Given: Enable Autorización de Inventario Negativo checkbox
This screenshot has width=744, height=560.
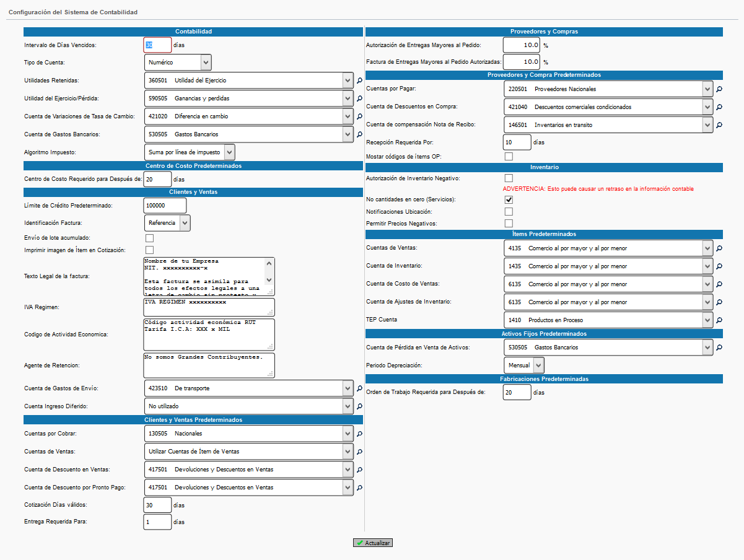Looking at the screenshot, I should point(509,178).
